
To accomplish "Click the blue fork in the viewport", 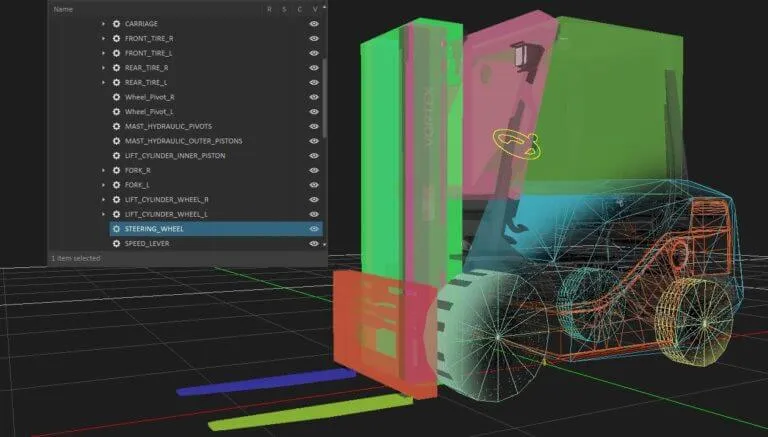I will coord(266,382).
